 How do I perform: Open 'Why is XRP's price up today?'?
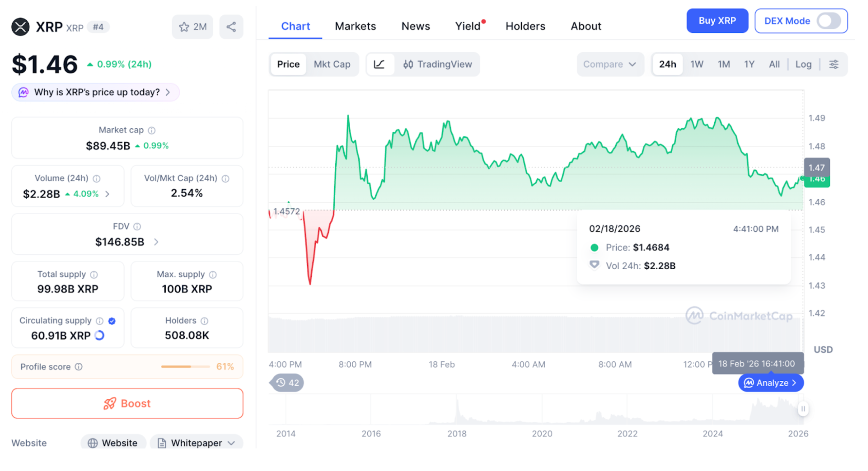[x=95, y=92]
